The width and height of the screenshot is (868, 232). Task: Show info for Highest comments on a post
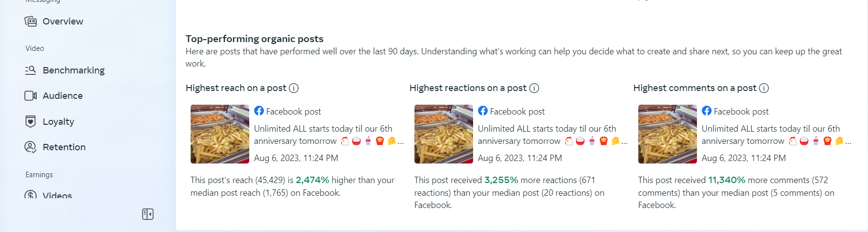[x=764, y=88]
